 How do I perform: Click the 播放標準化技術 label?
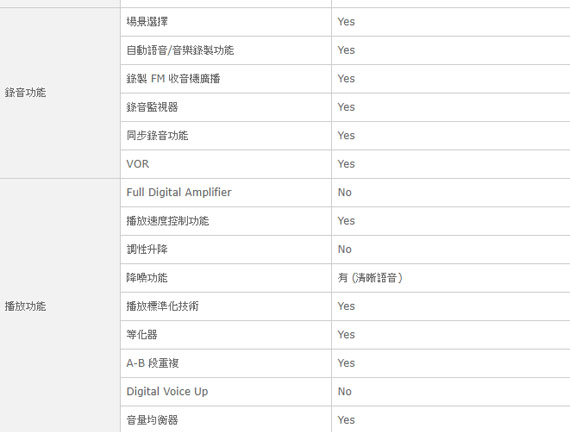point(162,306)
